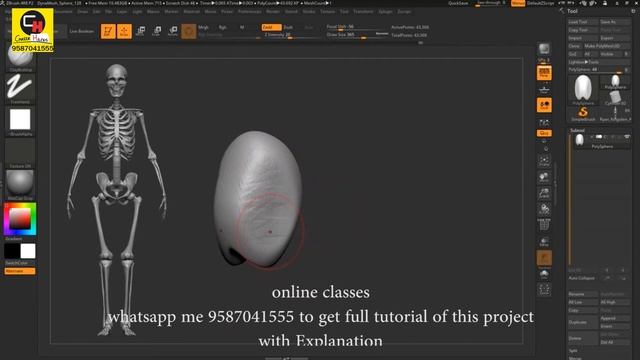Select the SimpleBrush tool thumbnail

[x=583, y=113]
